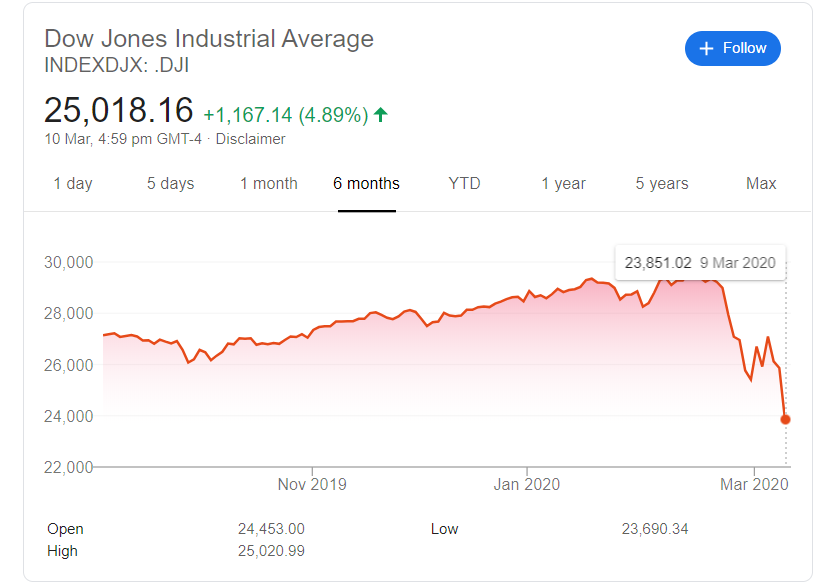Screen dimensions: 820x588
Task: Select the 6 months tab
Action: pyautogui.click(x=366, y=184)
